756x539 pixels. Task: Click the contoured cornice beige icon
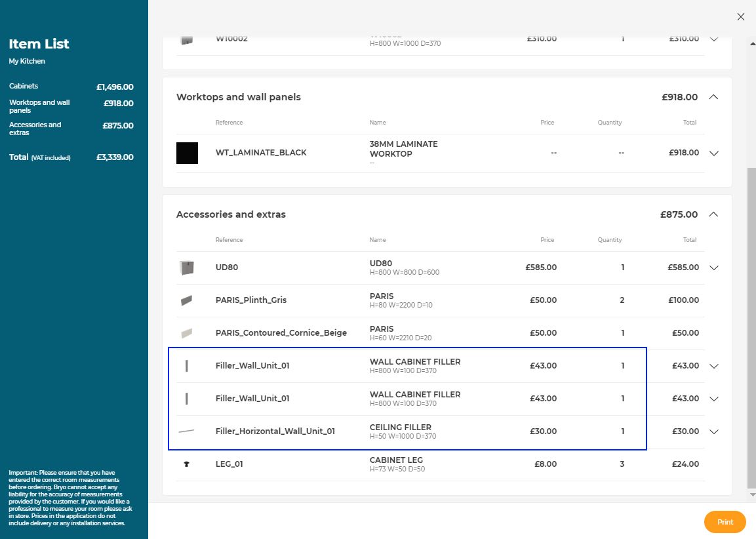coord(187,333)
